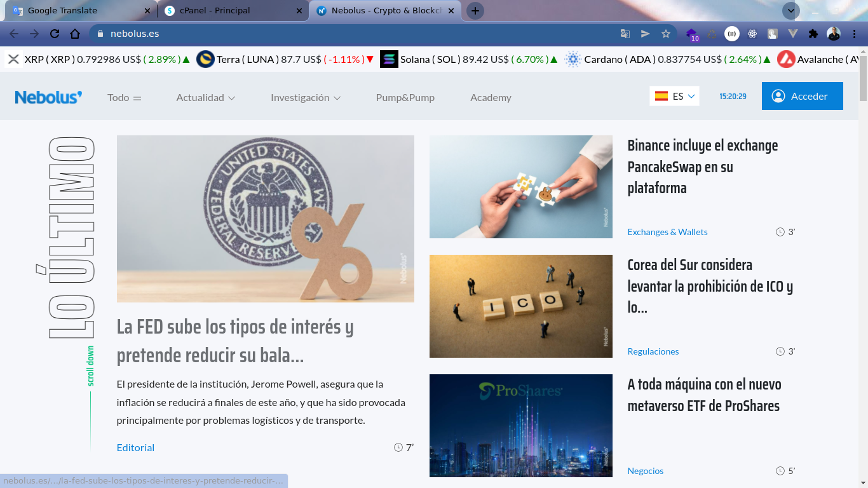The width and height of the screenshot is (868, 488).
Task: Open the Exchanges & Wallets category link
Action: (667, 232)
